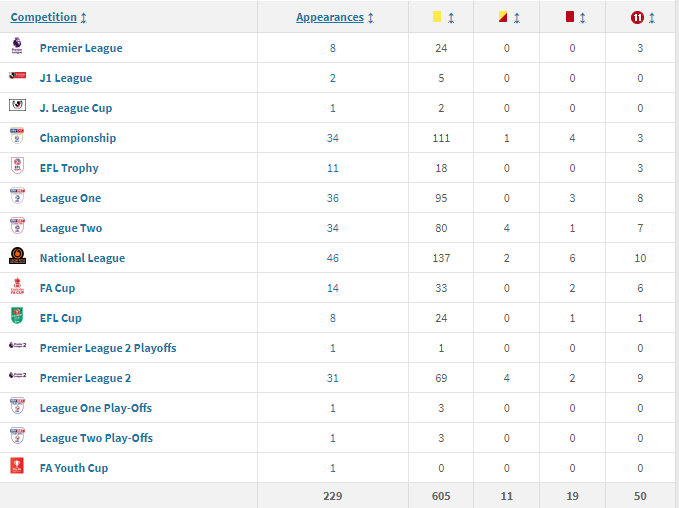Sort by penalties column arrow

(x=652, y=18)
